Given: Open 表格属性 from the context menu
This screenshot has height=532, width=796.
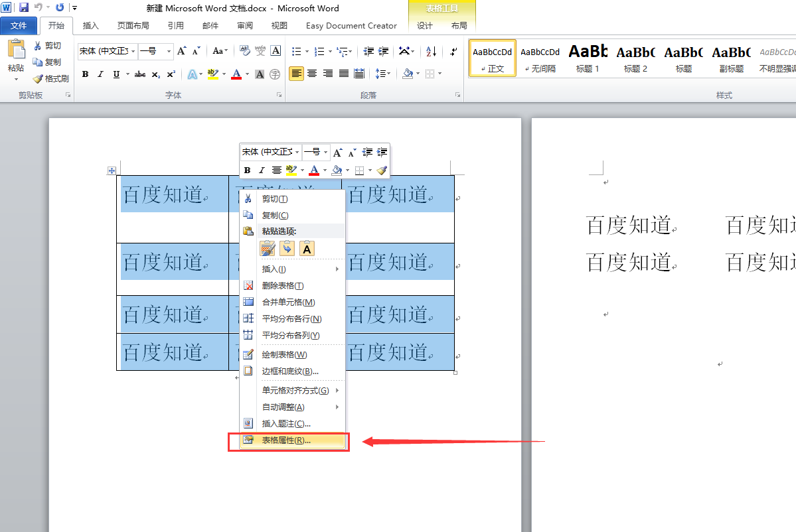Looking at the screenshot, I should tap(286, 440).
